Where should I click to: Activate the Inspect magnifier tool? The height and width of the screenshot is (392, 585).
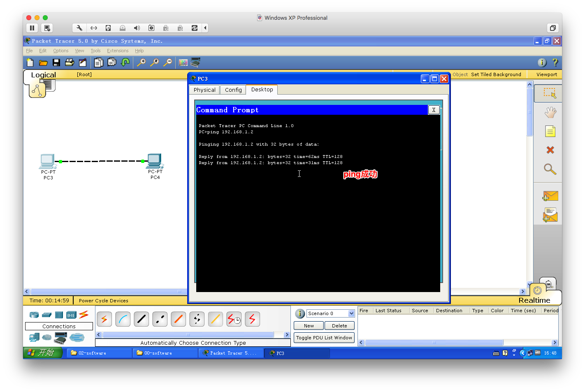[550, 169]
